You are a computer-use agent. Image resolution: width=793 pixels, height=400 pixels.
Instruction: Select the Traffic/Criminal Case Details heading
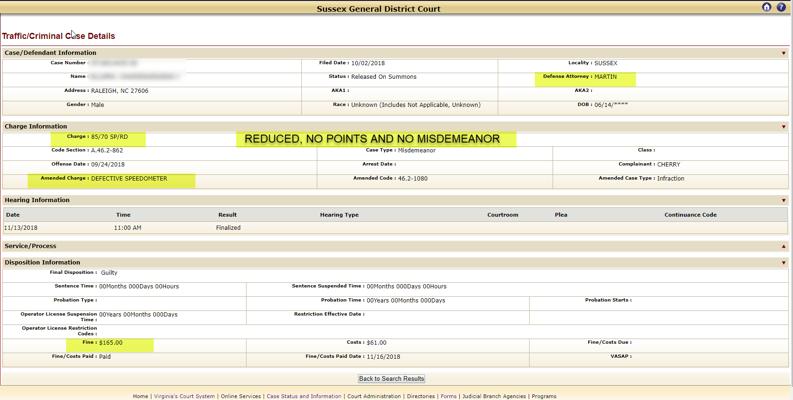59,36
